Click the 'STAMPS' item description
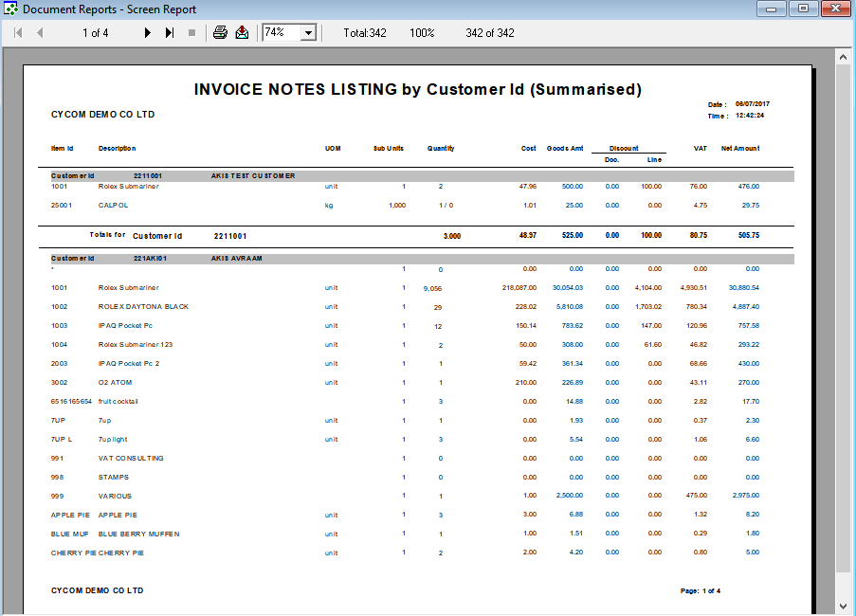Viewport: 856px width, 616px height. click(x=114, y=478)
